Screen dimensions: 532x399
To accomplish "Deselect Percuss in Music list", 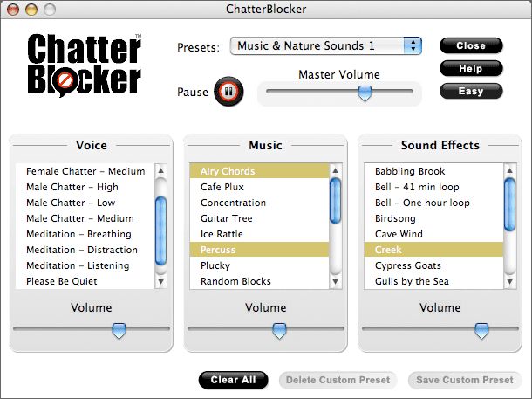I will (259, 250).
